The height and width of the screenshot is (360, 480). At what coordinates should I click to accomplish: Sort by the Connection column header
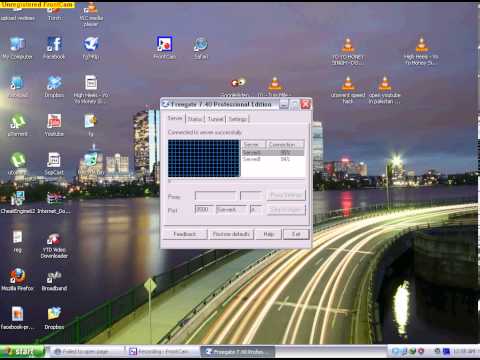pyautogui.click(x=285, y=144)
